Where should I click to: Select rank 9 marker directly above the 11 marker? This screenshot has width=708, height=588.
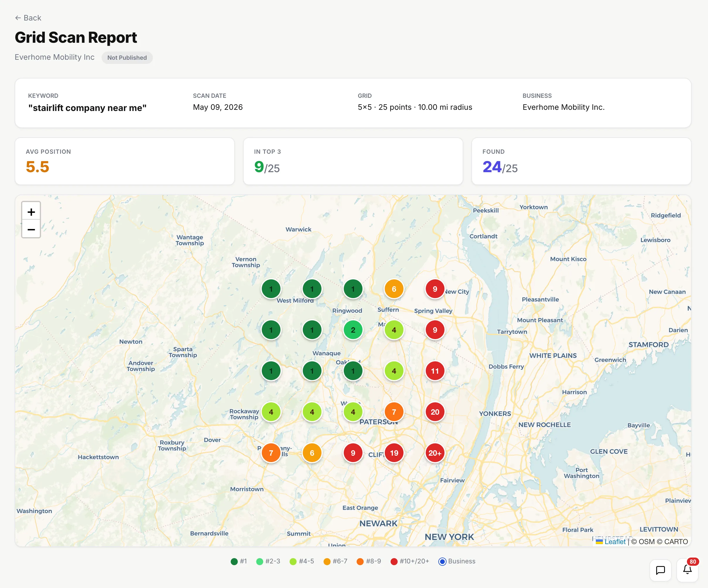[435, 330]
